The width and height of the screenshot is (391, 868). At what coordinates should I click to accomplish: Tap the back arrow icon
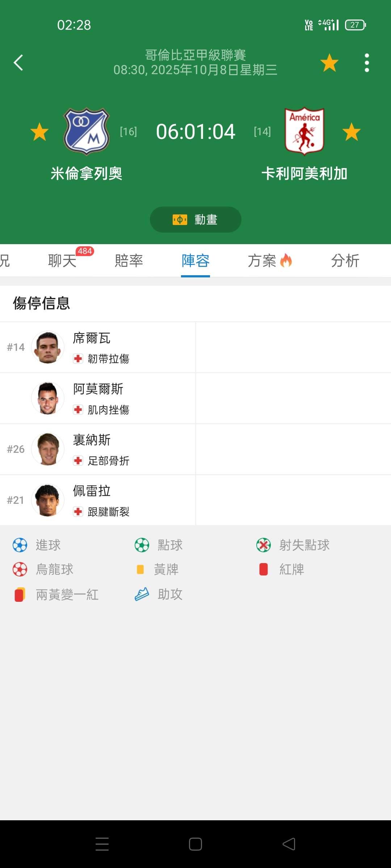(x=18, y=63)
